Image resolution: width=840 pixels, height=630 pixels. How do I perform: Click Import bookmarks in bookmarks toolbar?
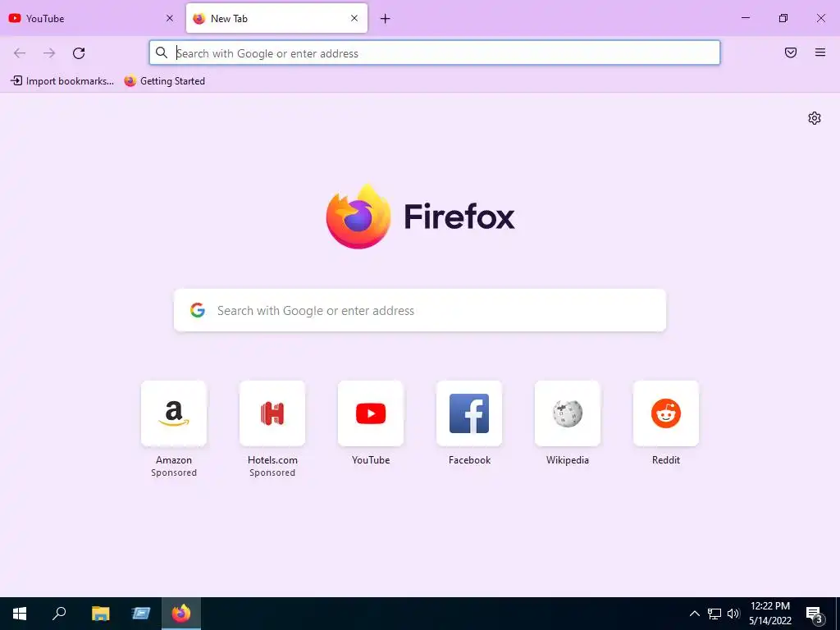pos(62,81)
